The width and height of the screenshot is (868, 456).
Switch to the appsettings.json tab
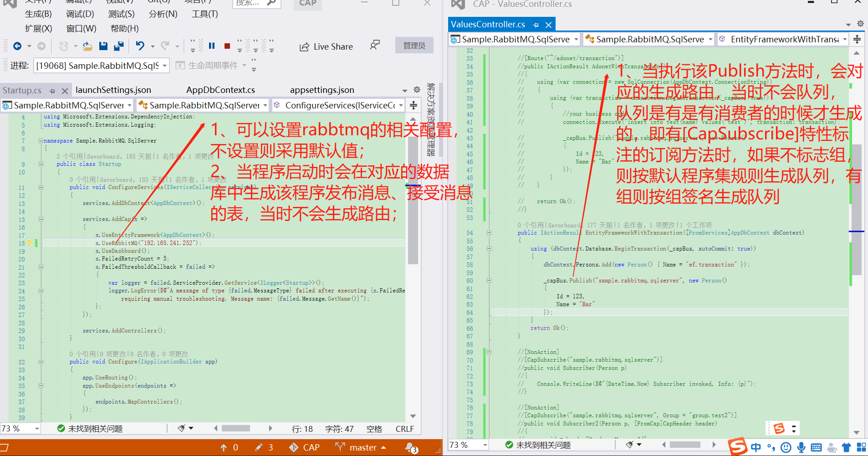322,90
